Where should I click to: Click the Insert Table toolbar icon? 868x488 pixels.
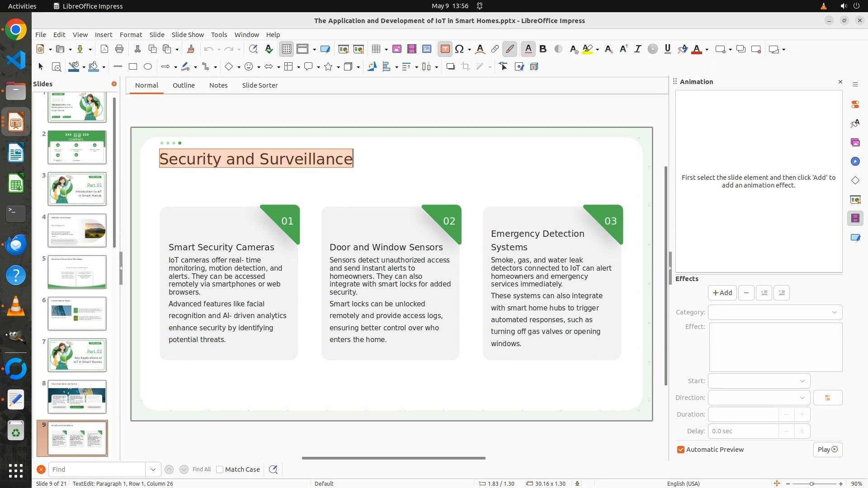tap(376, 49)
